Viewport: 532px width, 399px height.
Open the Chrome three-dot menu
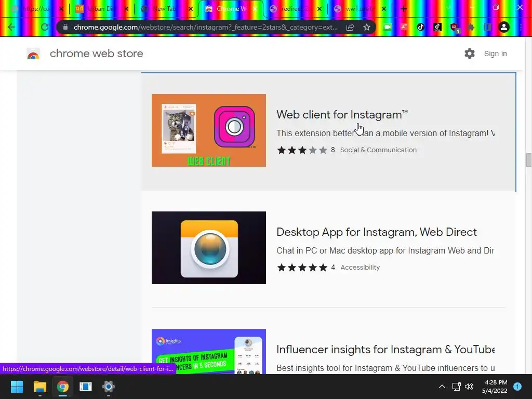pos(521,27)
